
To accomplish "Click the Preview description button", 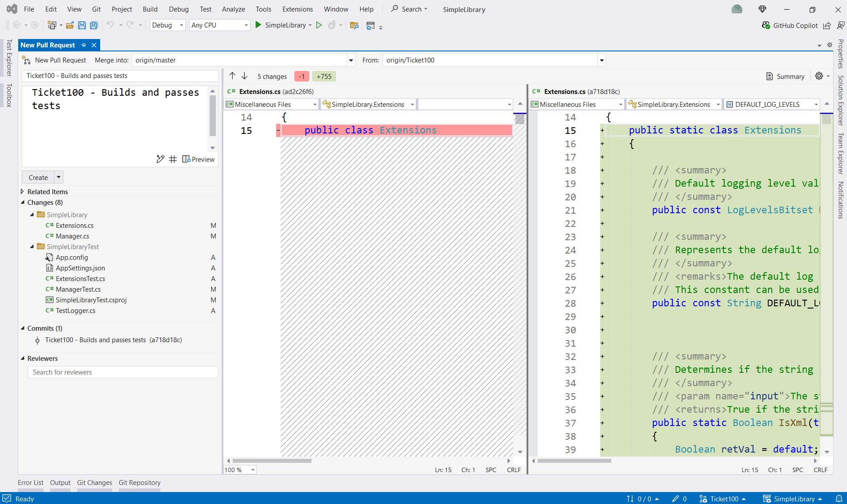I will click(x=199, y=159).
